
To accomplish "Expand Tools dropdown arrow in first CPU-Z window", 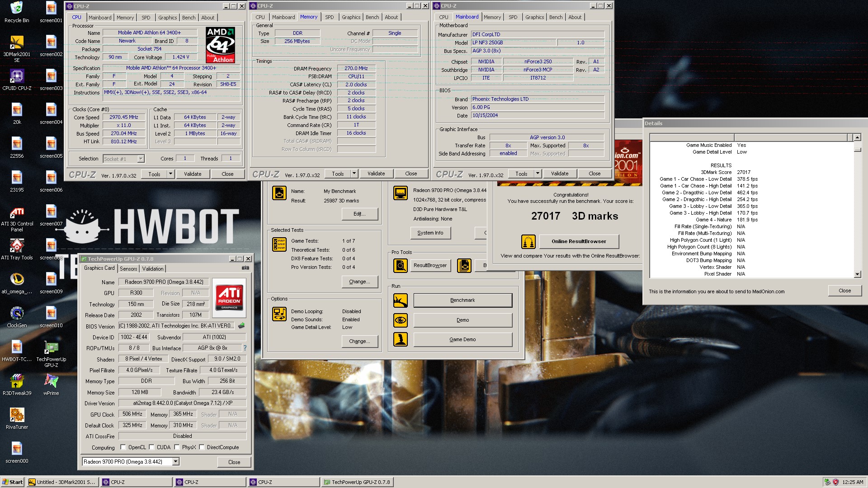I will 170,174.
